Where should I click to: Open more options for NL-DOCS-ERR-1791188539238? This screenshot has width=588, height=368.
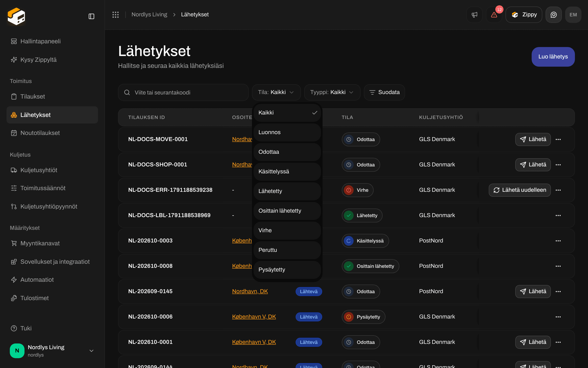click(x=558, y=190)
